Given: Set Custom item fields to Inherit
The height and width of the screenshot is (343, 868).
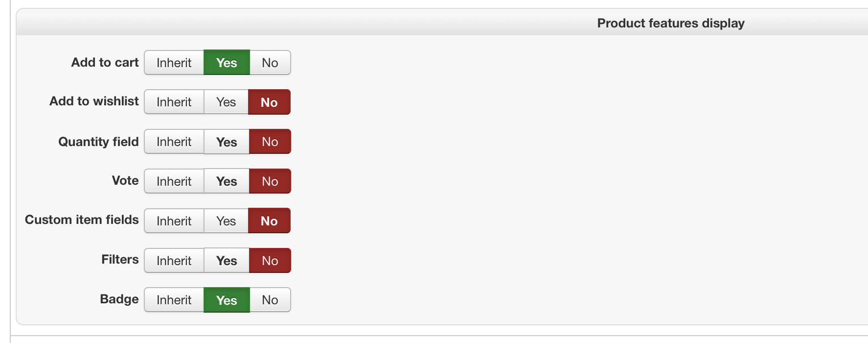Looking at the screenshot, I should tap(174, 221).
